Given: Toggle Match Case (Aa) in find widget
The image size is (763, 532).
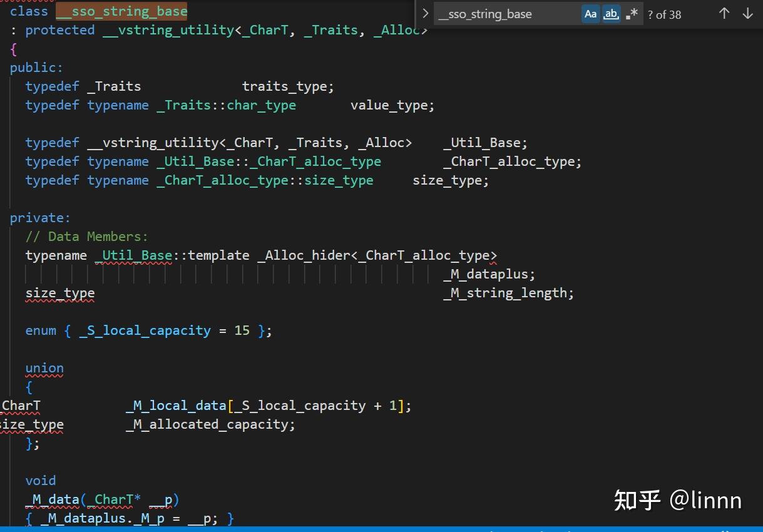Looking at the screenshot, I should [590, 14].
